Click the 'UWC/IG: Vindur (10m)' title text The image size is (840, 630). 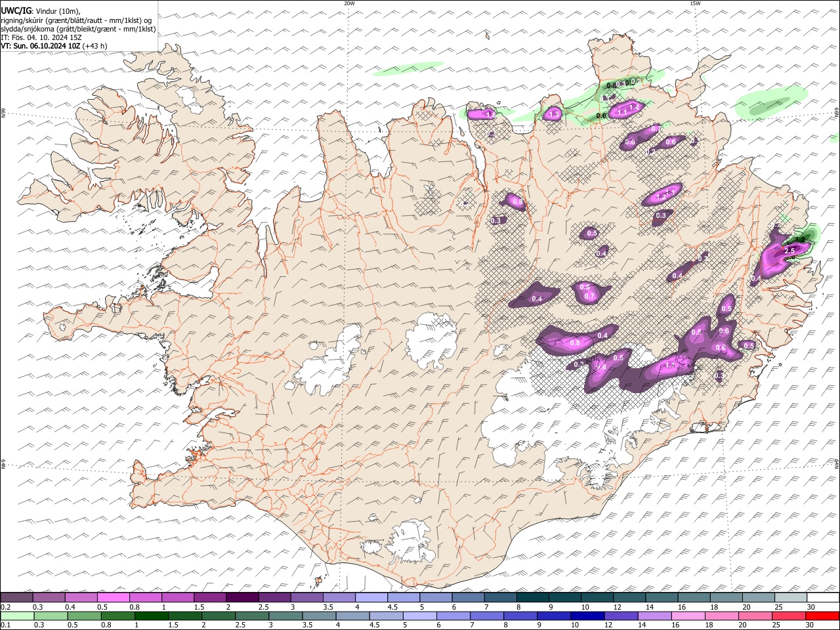pos(41,11)
